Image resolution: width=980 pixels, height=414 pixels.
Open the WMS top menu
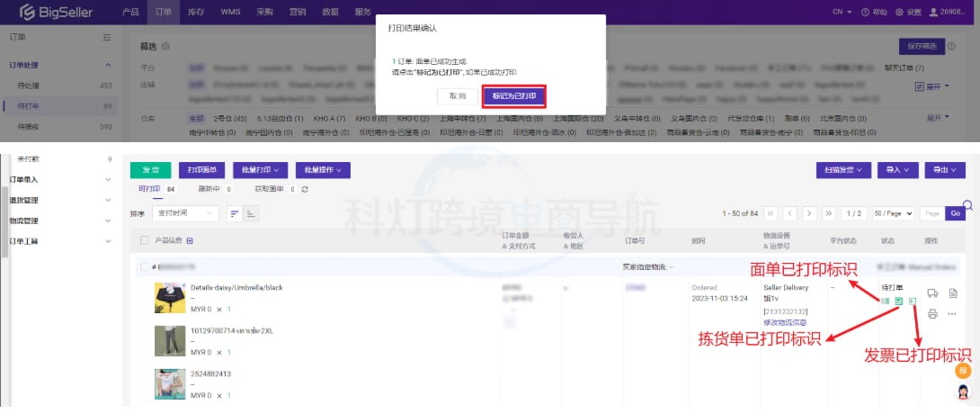click(230, 12)
